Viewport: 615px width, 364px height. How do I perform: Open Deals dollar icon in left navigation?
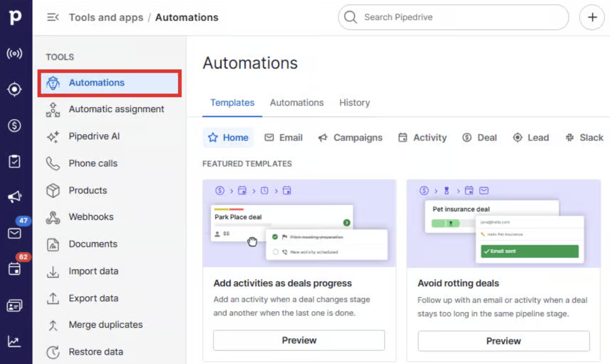pos(15,126)
